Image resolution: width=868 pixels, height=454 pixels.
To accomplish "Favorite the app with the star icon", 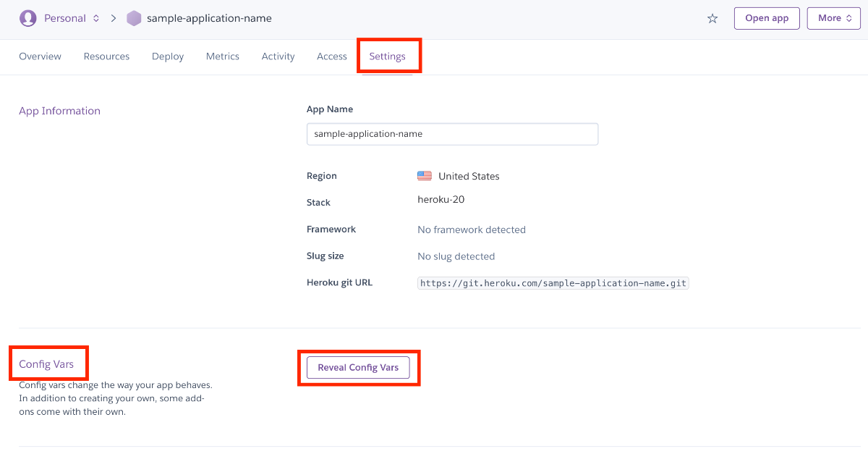I will [712, 19].
